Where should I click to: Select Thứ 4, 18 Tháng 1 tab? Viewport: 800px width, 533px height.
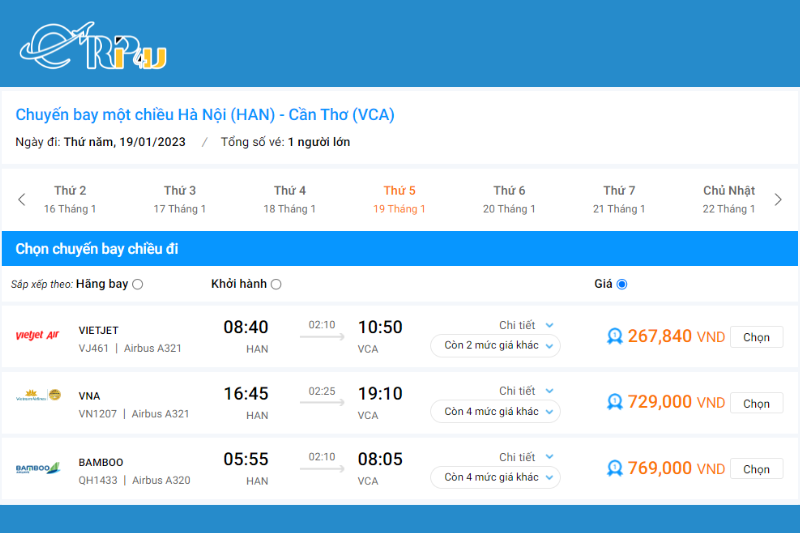coord(289,199)
